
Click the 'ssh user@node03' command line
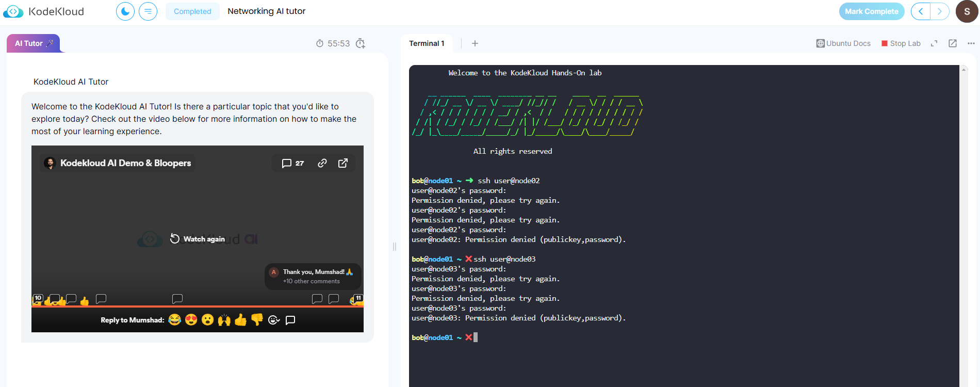click(x=504, y=259)
